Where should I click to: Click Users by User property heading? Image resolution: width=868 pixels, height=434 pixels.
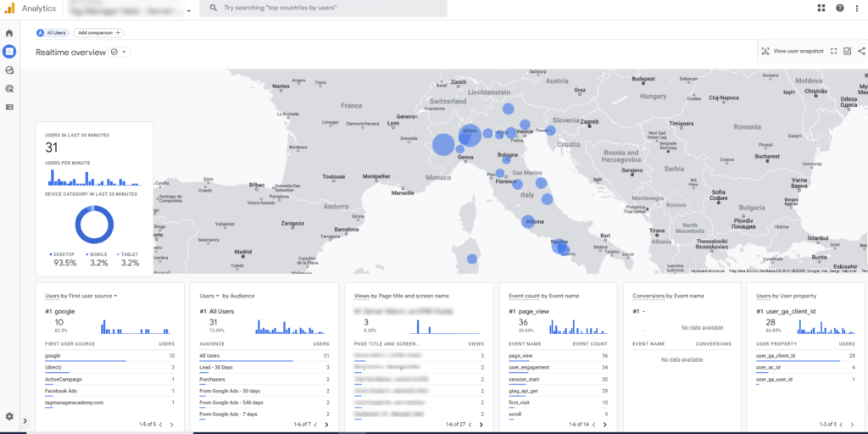[x=786, y=296]
